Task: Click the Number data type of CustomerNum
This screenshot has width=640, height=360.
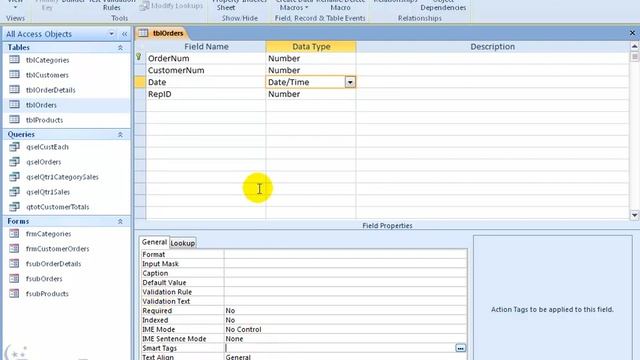Action: 311,70
